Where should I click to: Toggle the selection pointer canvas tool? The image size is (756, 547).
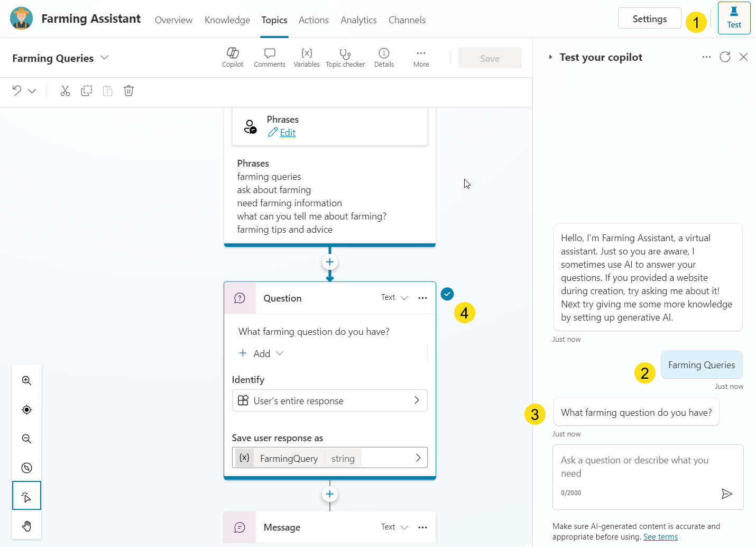point(26,496)
